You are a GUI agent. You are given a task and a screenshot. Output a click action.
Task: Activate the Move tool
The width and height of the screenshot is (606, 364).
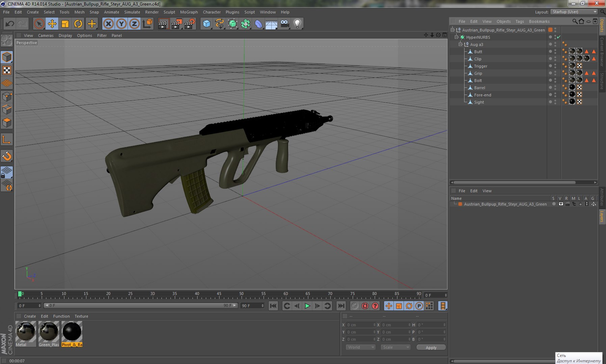52,24
